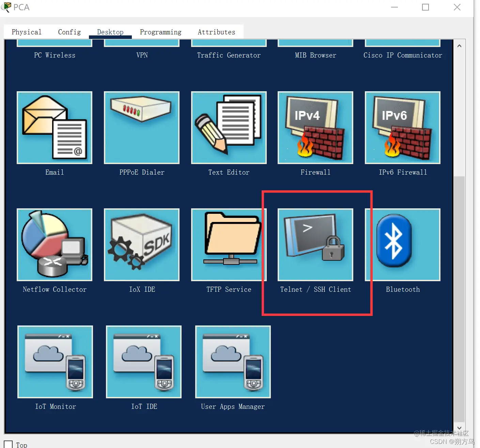This screenshot has width=480, height=448.
Task: Click the Email label text
Action: (x=55, y=172)
